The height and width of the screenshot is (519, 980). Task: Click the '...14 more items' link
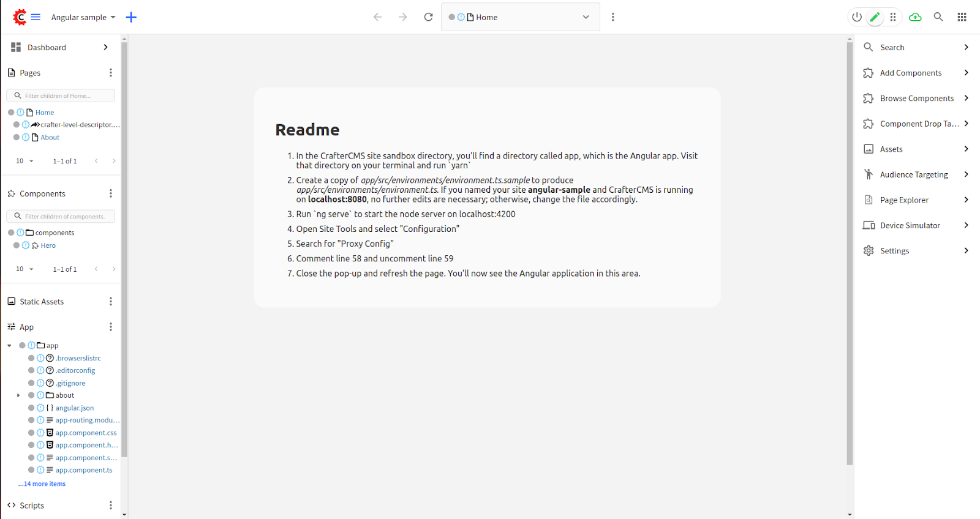pos(42,484)
